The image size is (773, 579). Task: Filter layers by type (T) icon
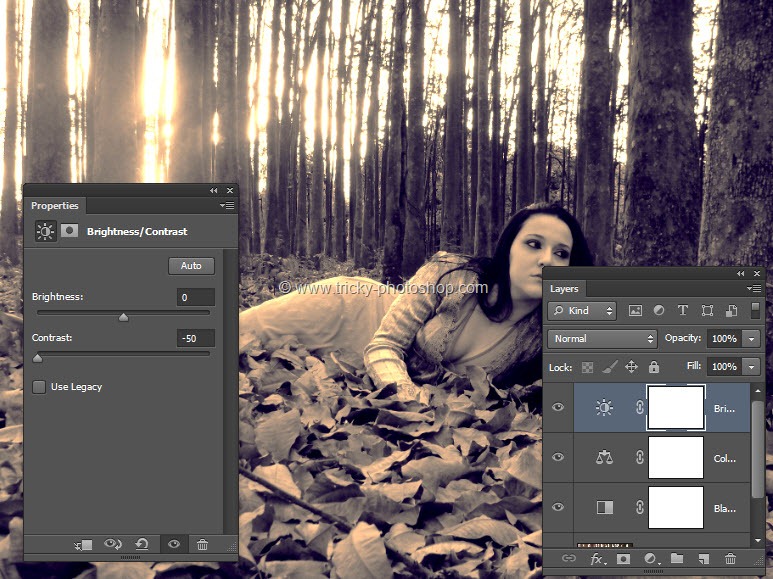pyautogui.click(x=683, y=311)
